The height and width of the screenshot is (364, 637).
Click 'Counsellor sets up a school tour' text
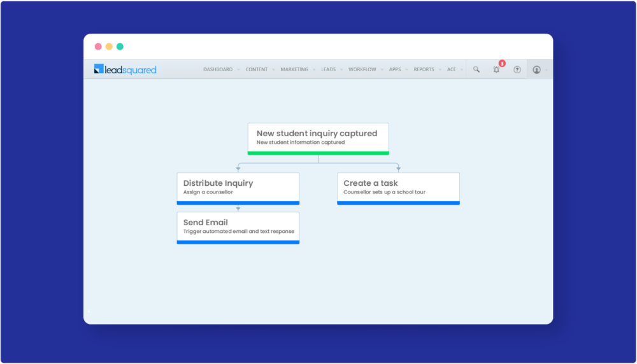[384, 192]
